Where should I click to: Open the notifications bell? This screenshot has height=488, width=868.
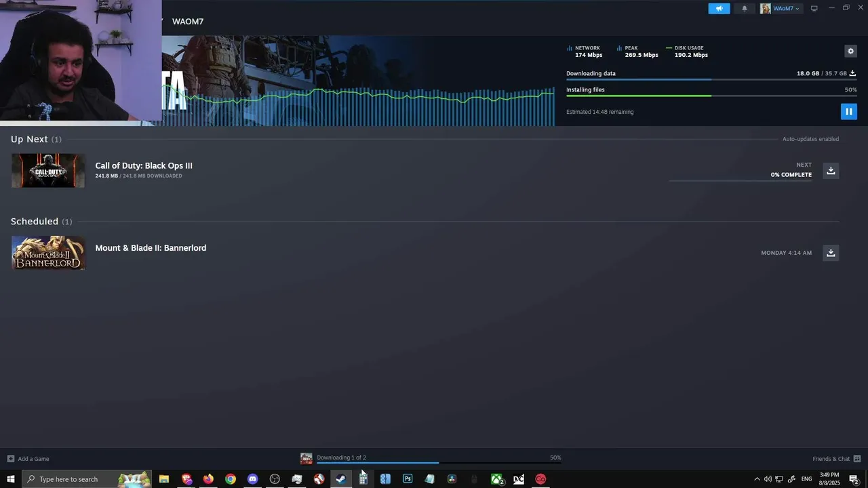[745, 8]
